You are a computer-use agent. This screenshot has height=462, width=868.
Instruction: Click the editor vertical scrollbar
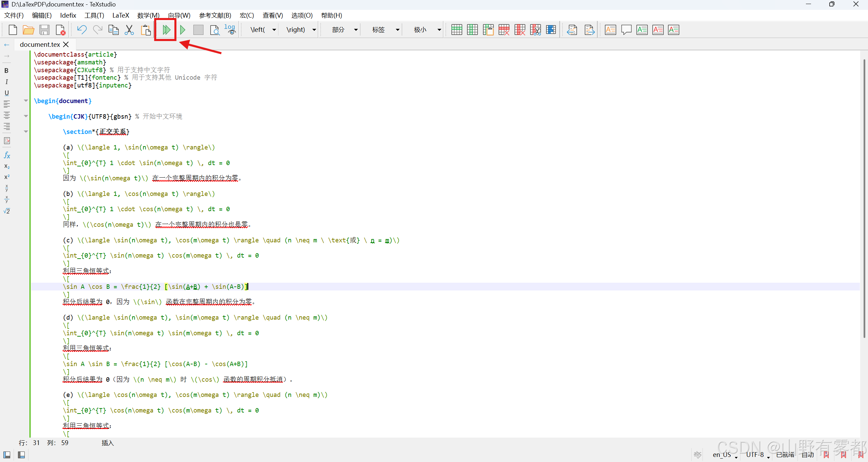point(864,198)
